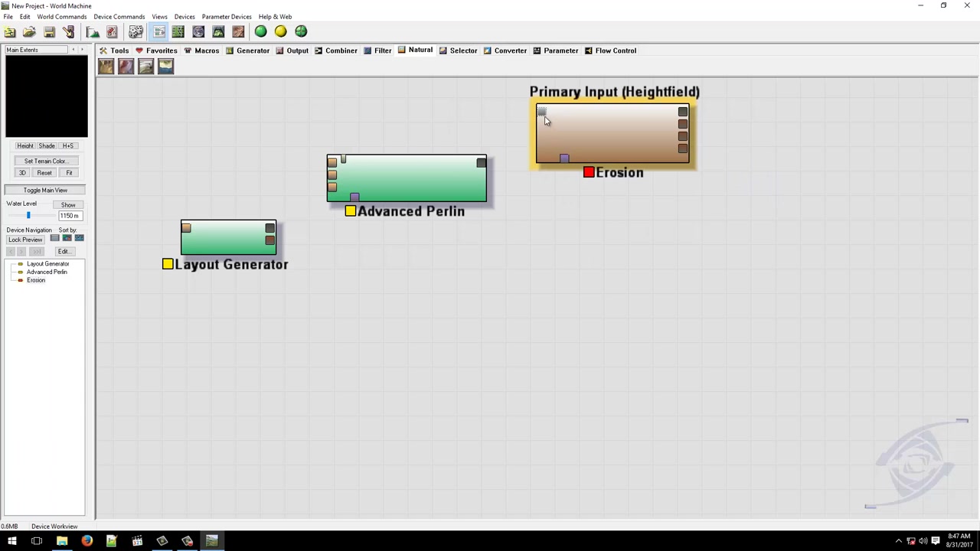The image size is (980, 551).
Task: Open the action center notification icon
Action: [x=936, y=541]
